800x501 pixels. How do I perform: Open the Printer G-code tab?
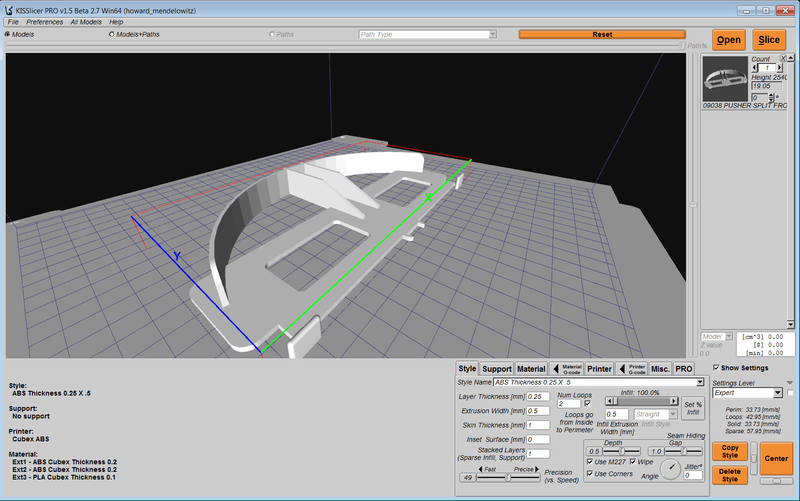(x=632, y=369)
